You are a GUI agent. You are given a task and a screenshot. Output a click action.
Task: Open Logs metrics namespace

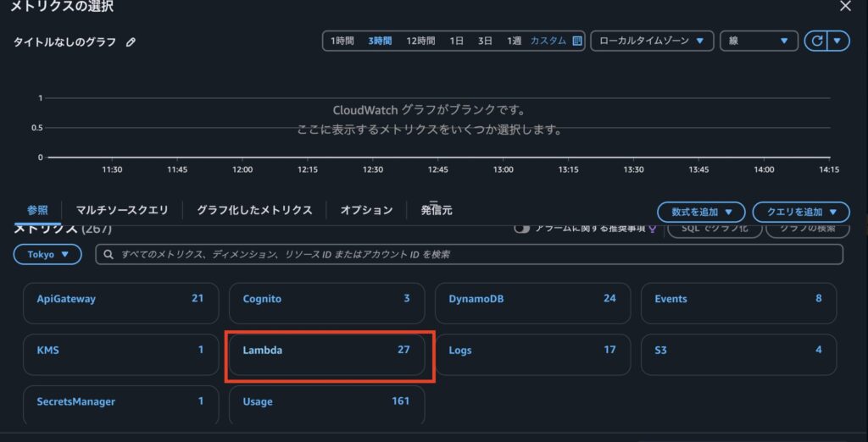coord(532,355)
